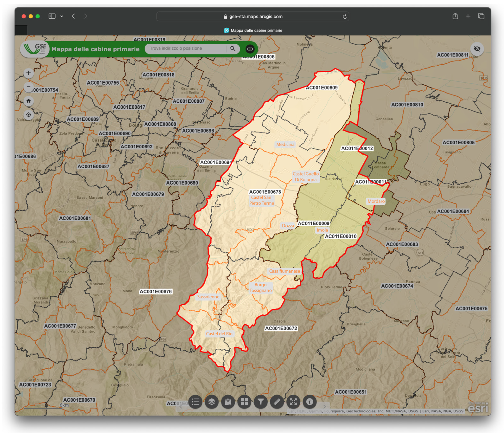Expand the sidebar dropdown chevron
504x433 pixels.
point(62,16)
